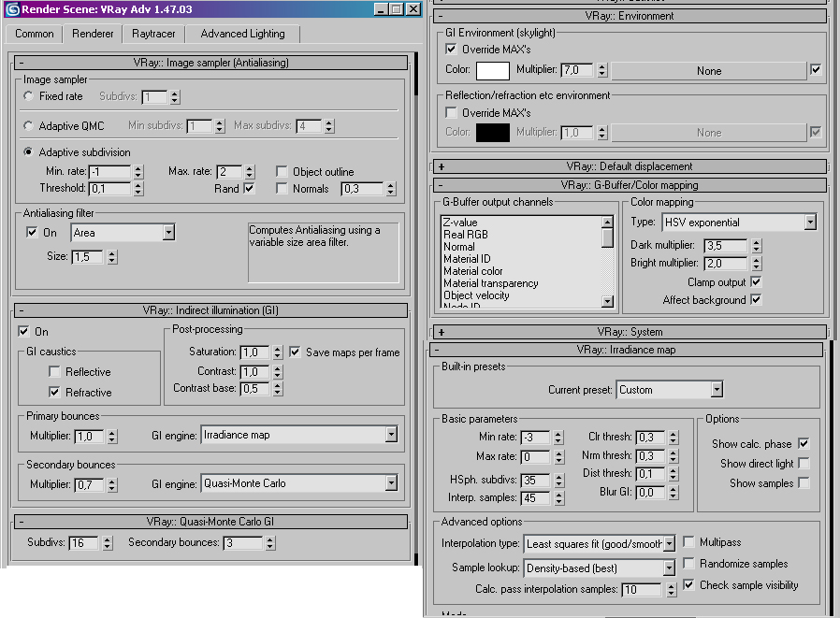Click the Dark multiplier field
Viewport: 840px width, 618px height.
pyautogui.click(x=726, y=246)
